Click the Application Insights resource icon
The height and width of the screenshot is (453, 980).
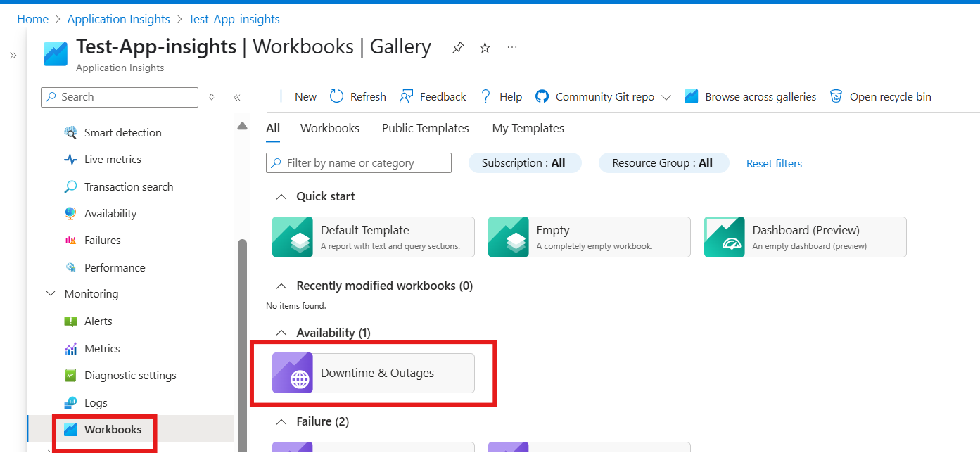[55, 54]
